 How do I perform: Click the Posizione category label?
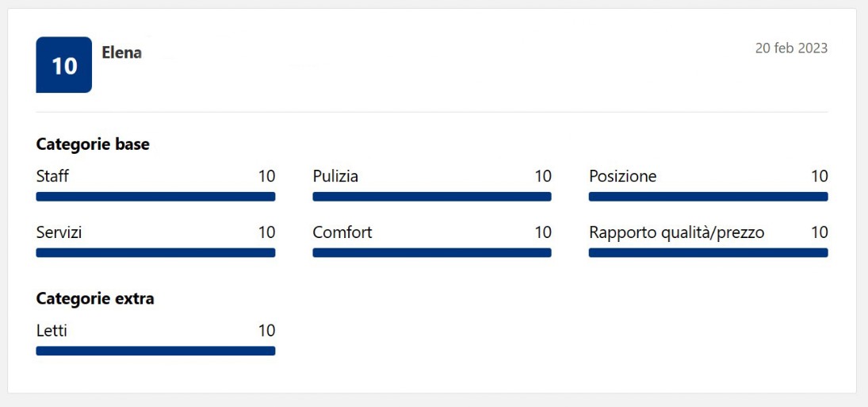point(623,177)
